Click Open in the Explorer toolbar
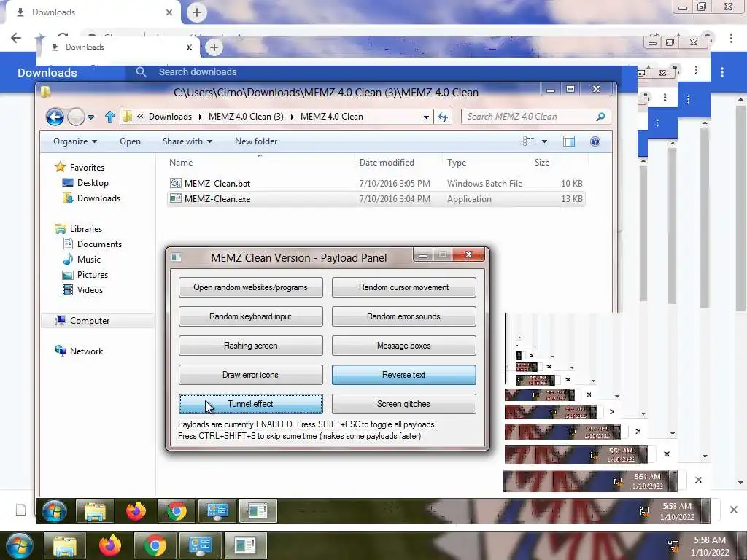The width and height of the screenshot is (747, 560). click(130, 141)
